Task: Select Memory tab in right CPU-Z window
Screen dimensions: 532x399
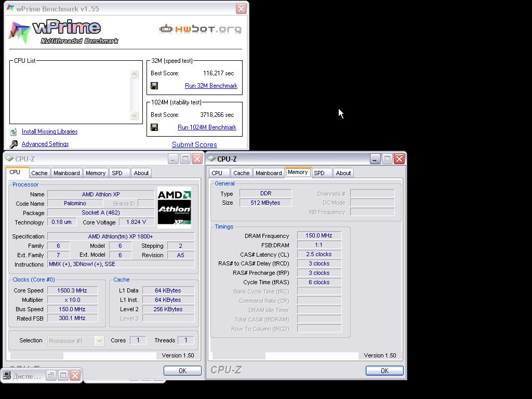Action: (298, 172)
